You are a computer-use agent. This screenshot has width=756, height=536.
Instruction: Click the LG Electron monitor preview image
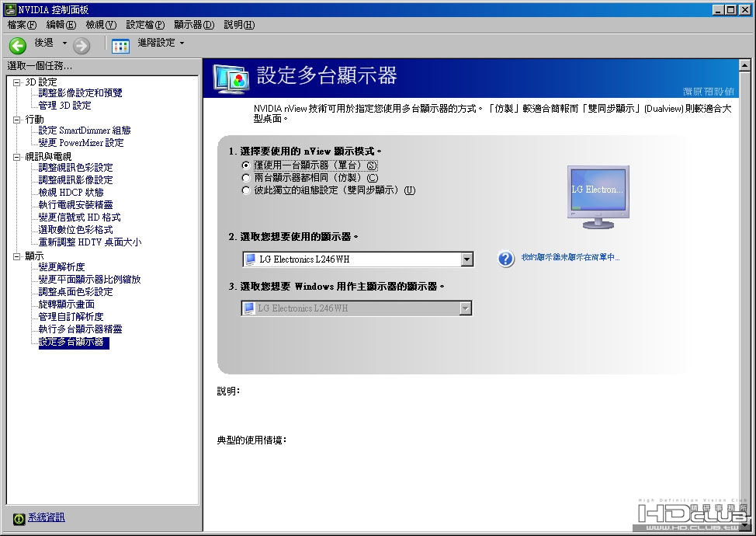tap(598, 197)
